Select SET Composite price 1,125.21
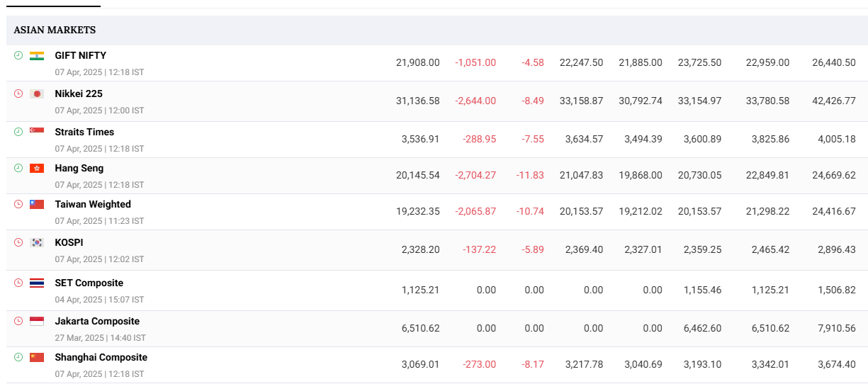Viewport: 868px width, 384px height. coord(420,290)
